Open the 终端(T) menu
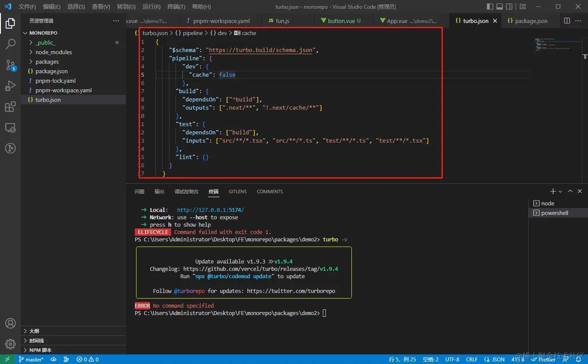This screenshot has width=588, height=364. pos(176,6)
